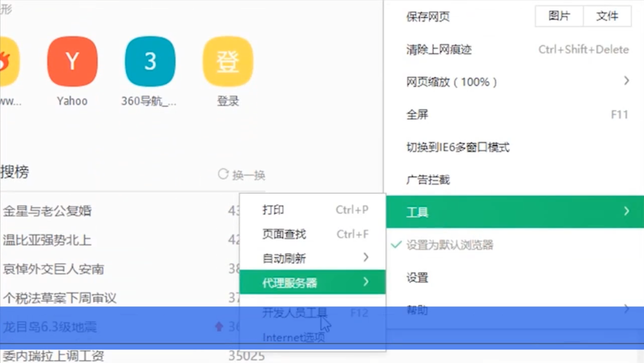Open hot search 金星与老公复婚

coord(47,211)
